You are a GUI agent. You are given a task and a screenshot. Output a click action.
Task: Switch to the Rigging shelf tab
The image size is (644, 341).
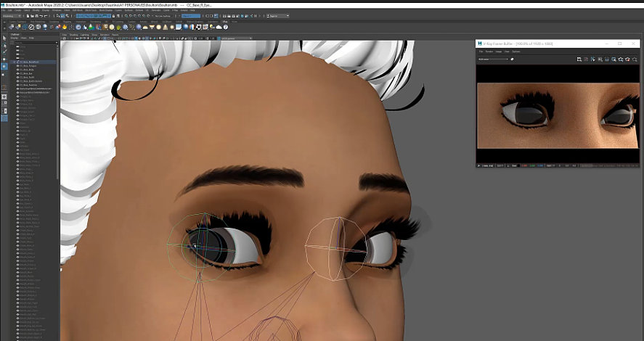click(67, 21)
